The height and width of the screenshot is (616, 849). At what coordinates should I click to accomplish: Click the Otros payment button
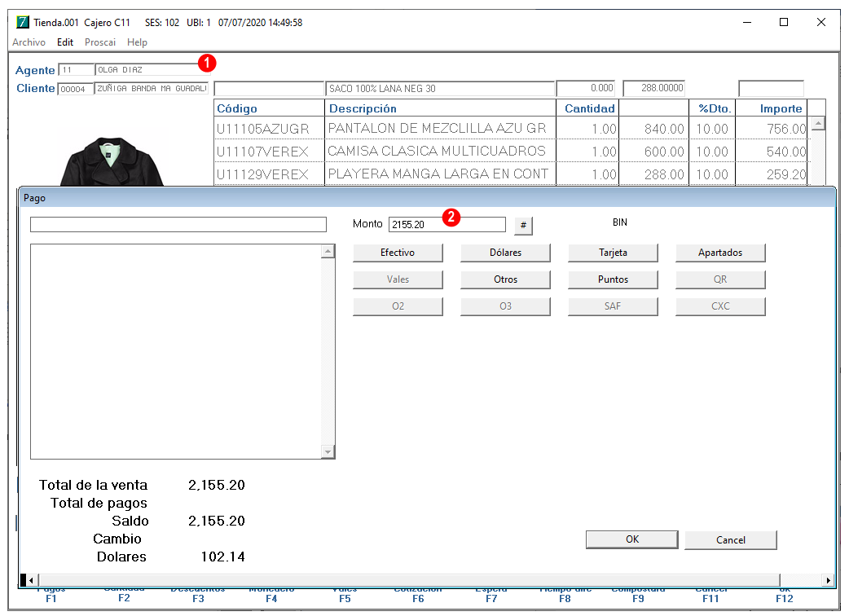(x=505, y=279)
